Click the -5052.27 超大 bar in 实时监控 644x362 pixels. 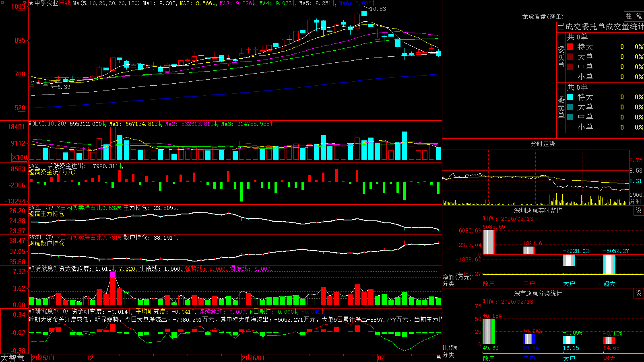[609, 264]
